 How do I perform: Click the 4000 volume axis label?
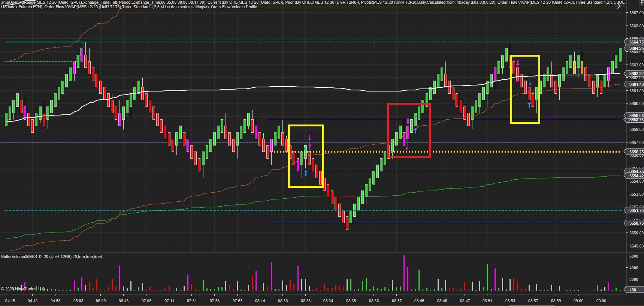[x=634, y=268]
